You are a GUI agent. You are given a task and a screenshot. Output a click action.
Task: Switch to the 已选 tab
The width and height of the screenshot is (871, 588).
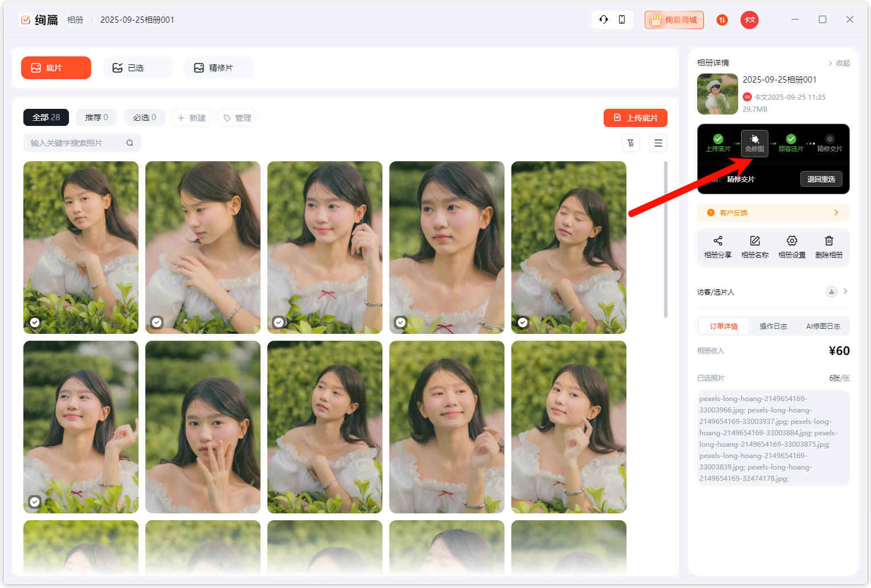click(x=137, y=68)
